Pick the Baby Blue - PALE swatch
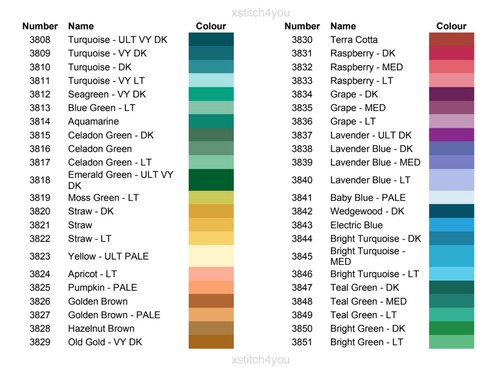The width and height of the screenshot is (500, 375). point(451,198)
